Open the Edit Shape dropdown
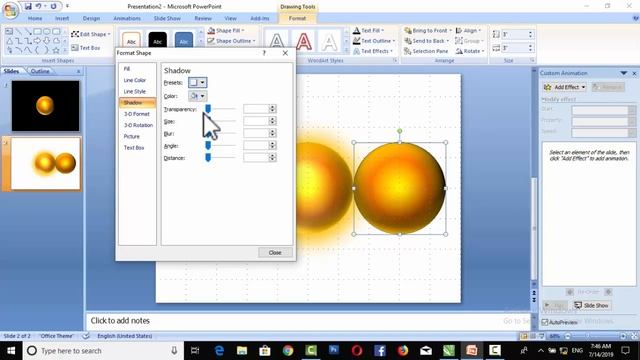This screenshot has width=640, height=360. (x=91, y=34)
